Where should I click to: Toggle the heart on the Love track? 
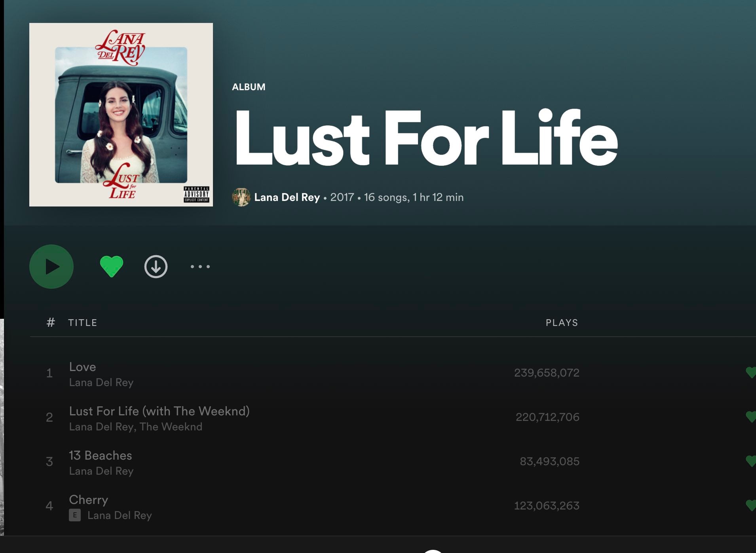[751, 373]
